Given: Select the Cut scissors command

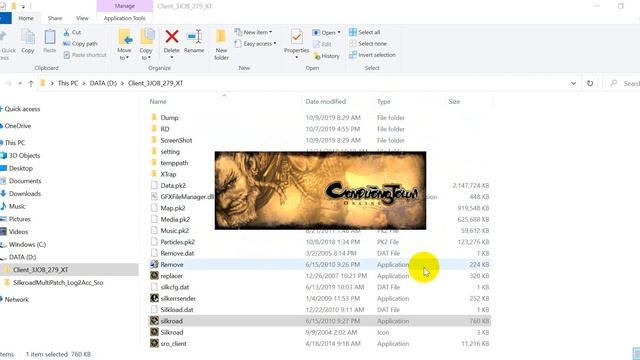Looking at the screenshot, I should 72,32.
